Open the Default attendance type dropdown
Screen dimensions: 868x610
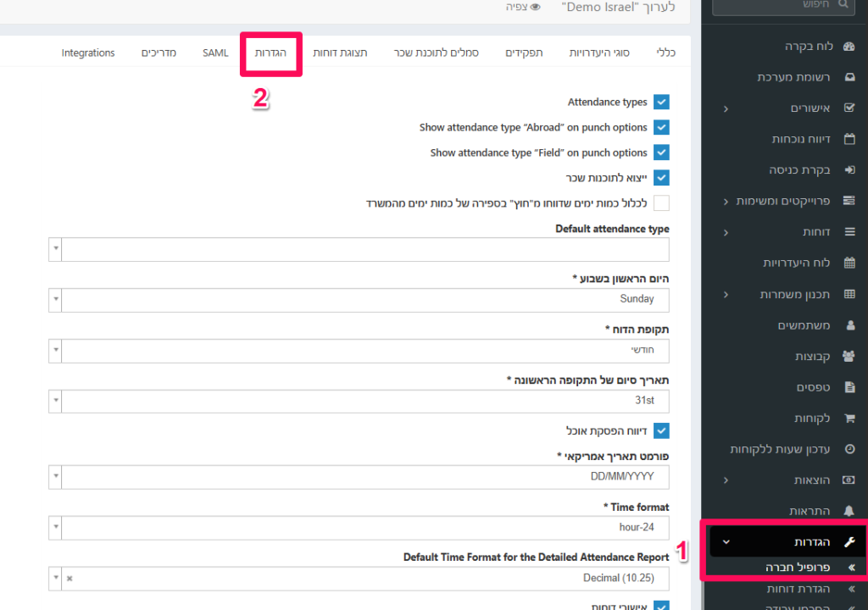pos(359,250)
